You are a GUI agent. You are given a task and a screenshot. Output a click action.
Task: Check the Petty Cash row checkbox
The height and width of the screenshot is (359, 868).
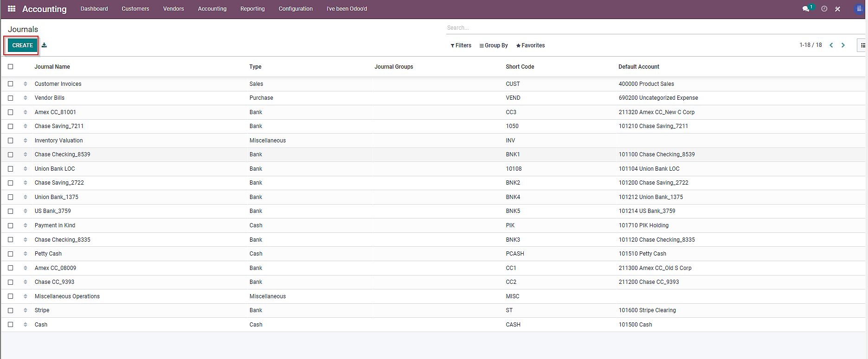tap(11, 254)
